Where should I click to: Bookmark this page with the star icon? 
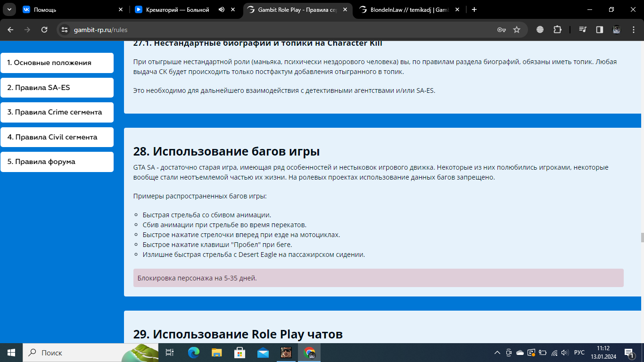517,30
